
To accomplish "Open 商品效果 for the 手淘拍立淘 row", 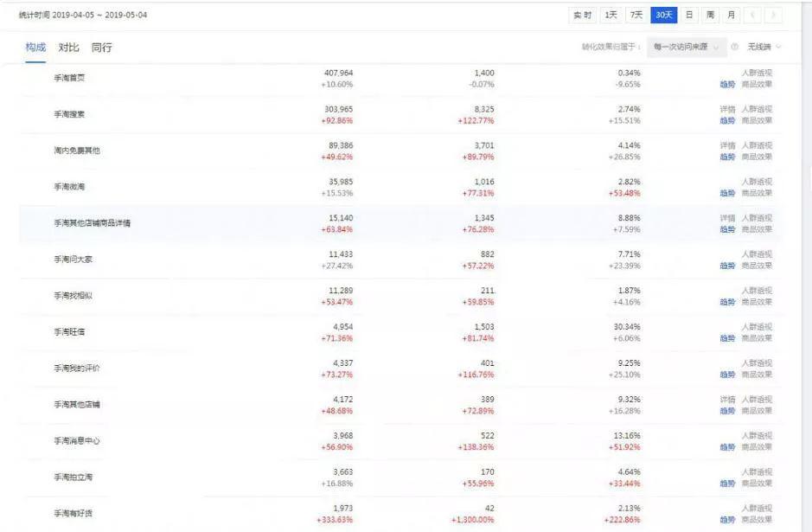I will pos(757,484).
